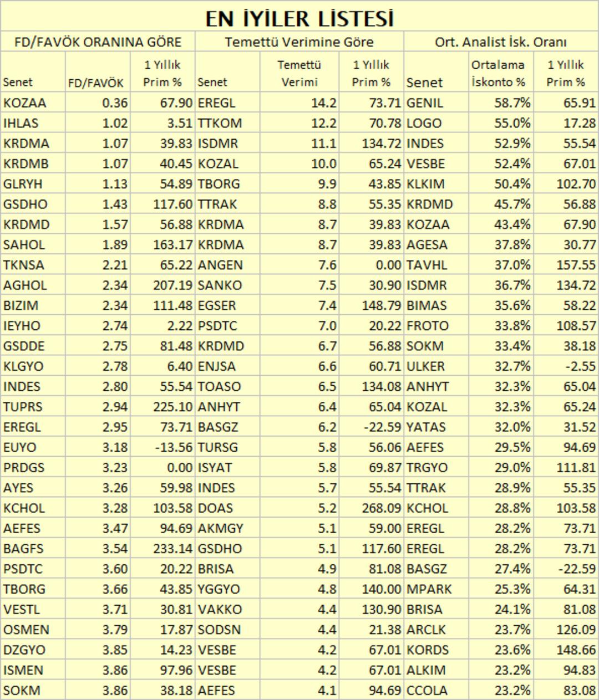599x700 pixels.
Task: Select the 'FD/FAVÖK ORANINA GÖRE' section header
Action: [98, 42]
